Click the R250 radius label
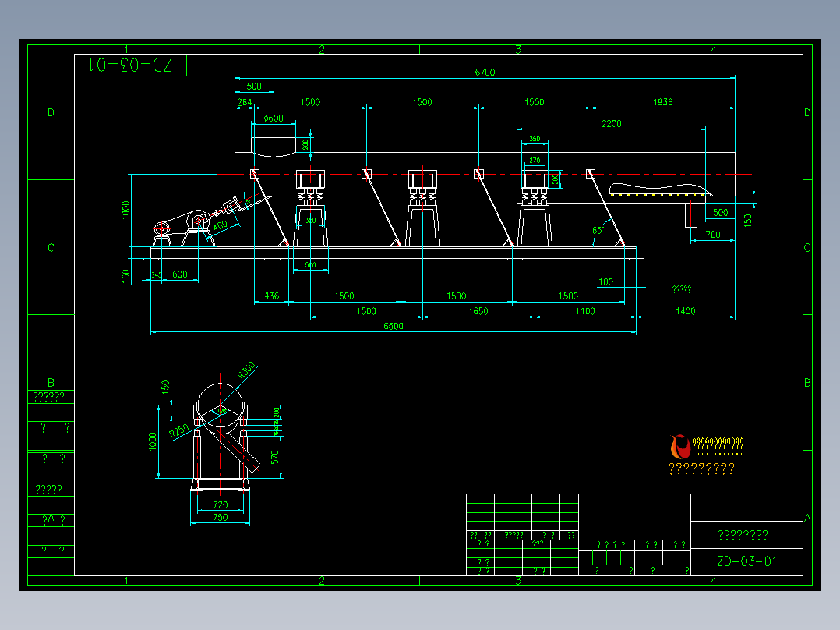The image size is (840, 630). pos(179,430)
